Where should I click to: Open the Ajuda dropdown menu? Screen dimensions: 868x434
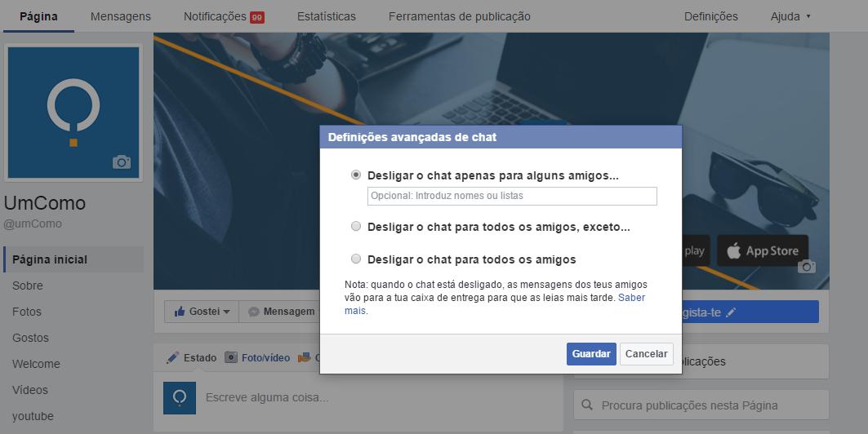[790, 16]
